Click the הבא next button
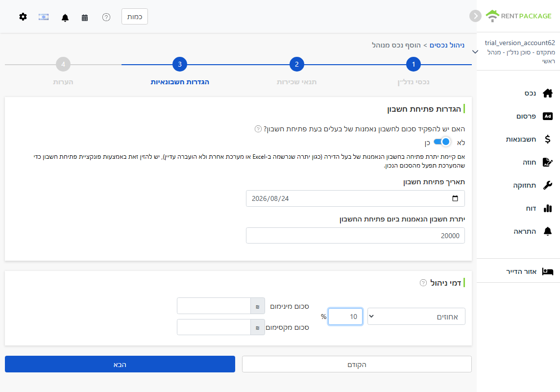This screenshot has height=392, width=560. (120, 364)
